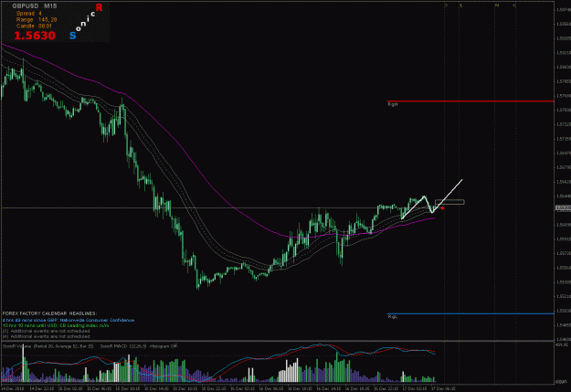Select the small red dot marker near price

(442, 208)
